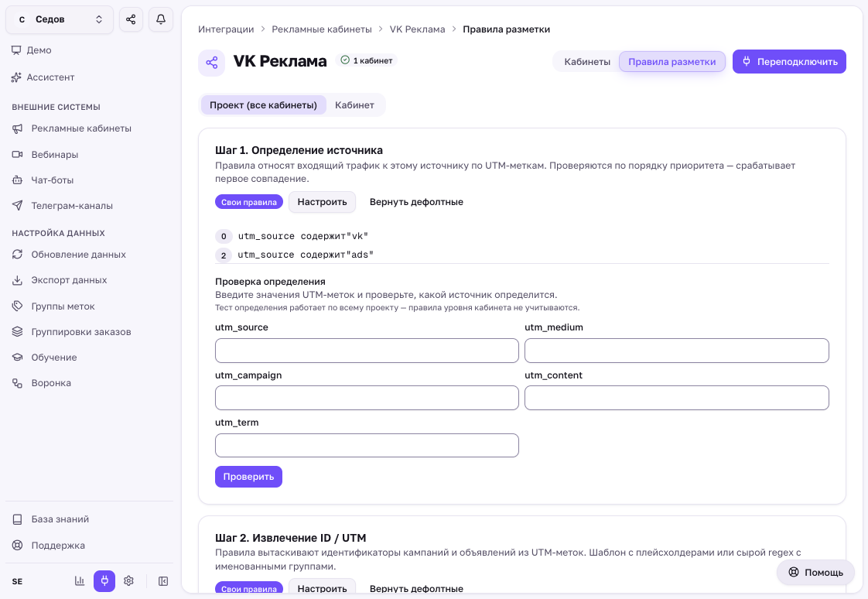Focus the utm_source input field
The image size is (868, 599).
coord(367,351)
